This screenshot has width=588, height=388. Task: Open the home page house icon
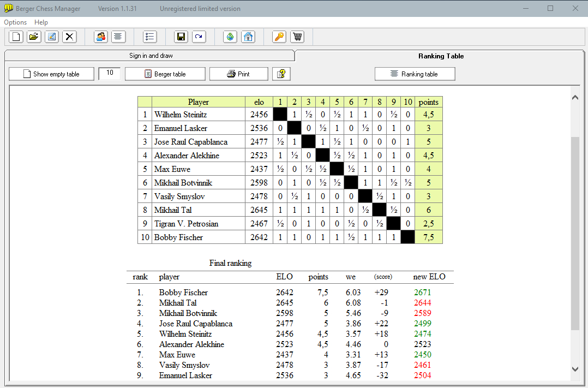pyautogui.click(x=248, y=37)
